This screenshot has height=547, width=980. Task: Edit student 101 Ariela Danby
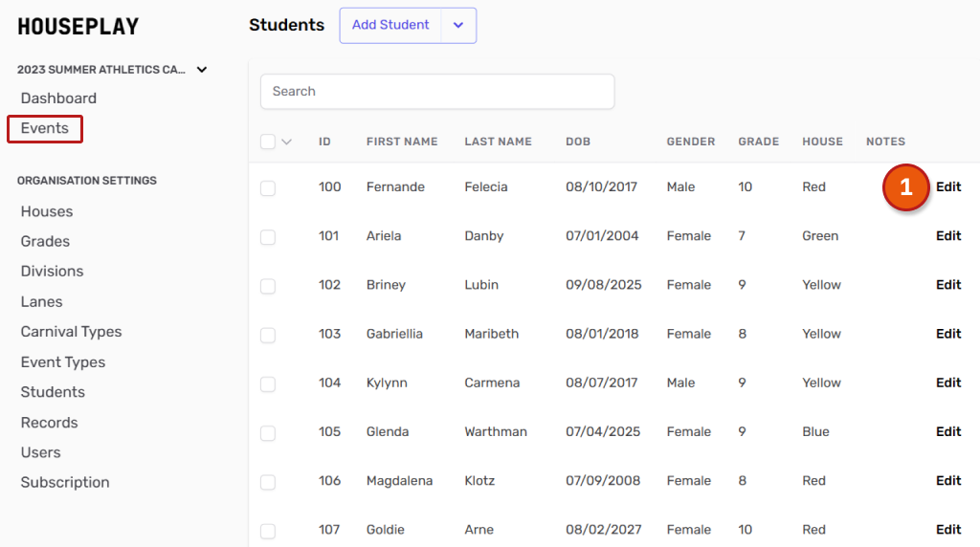947,236
